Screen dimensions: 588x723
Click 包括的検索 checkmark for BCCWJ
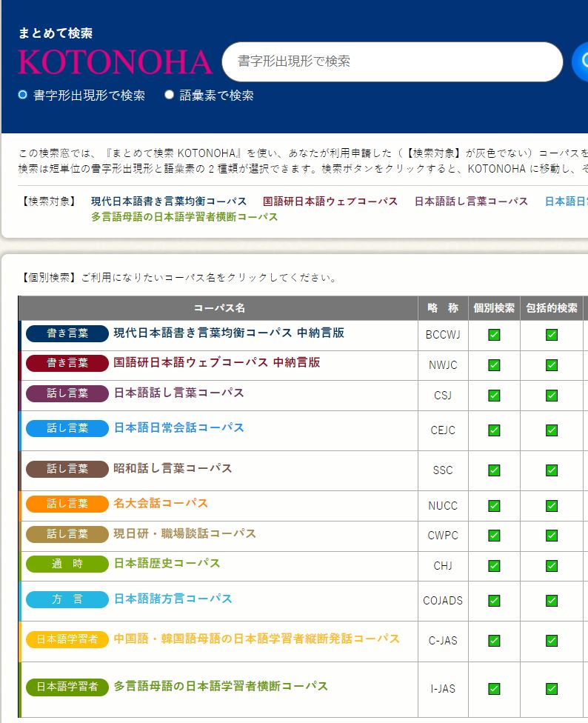(x=552, y=335)
